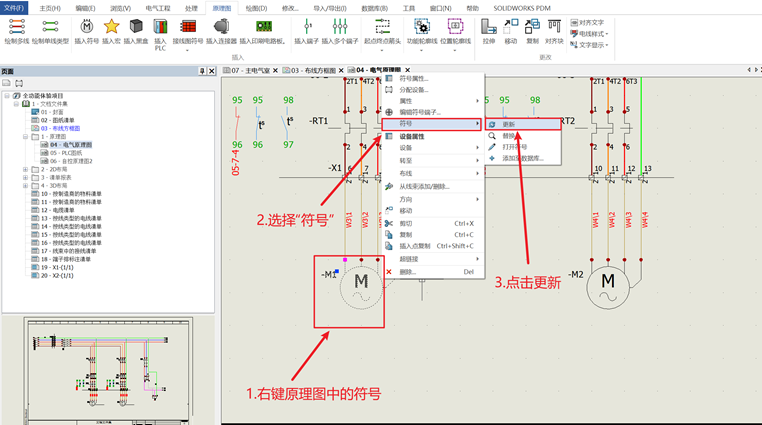This screenshot has width=762, height=425.
Task: Click second icon in pages panel toolbar
Action: tap(19, 83)
